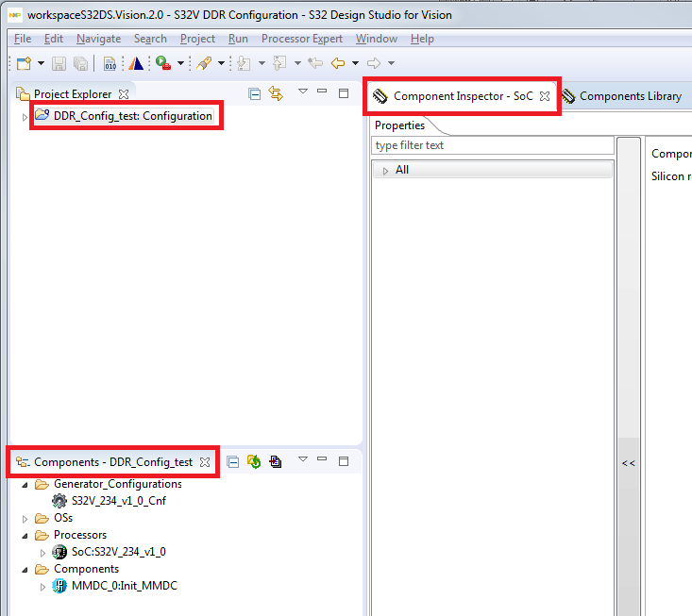The image size is (692, 616).
Task: Switch to the Components Library tab
Action: [622, 96]
